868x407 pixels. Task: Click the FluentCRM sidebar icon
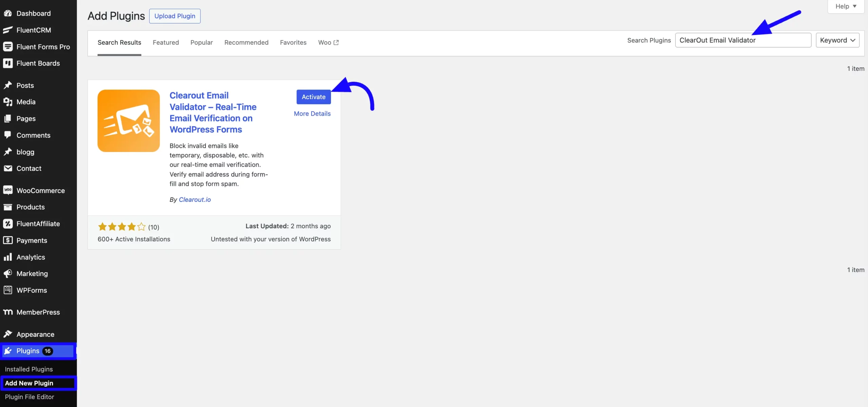(x=8, y=30)
